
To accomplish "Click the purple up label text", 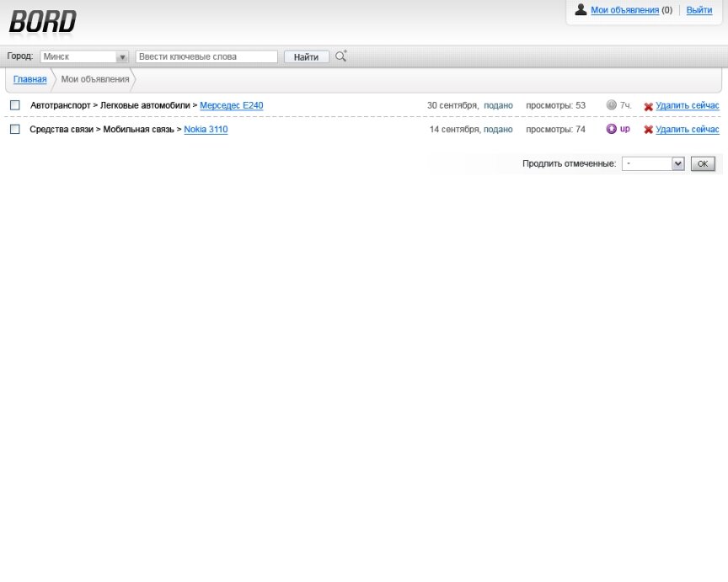I will coord(625,129).
